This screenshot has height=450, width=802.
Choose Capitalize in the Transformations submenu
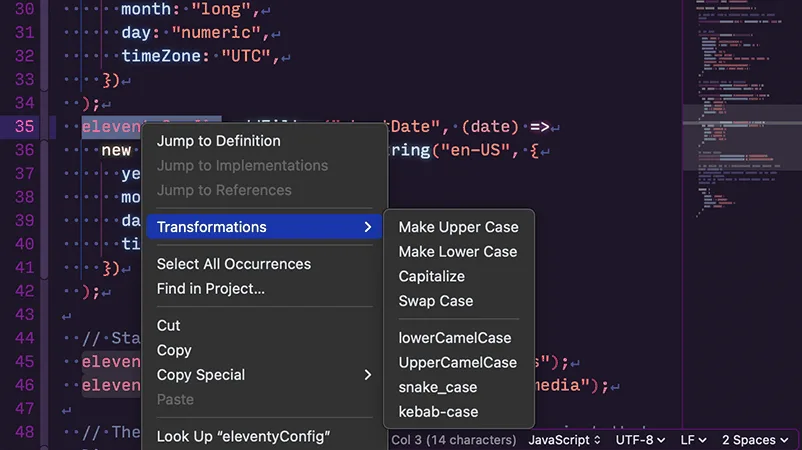(x=459, y=276)
